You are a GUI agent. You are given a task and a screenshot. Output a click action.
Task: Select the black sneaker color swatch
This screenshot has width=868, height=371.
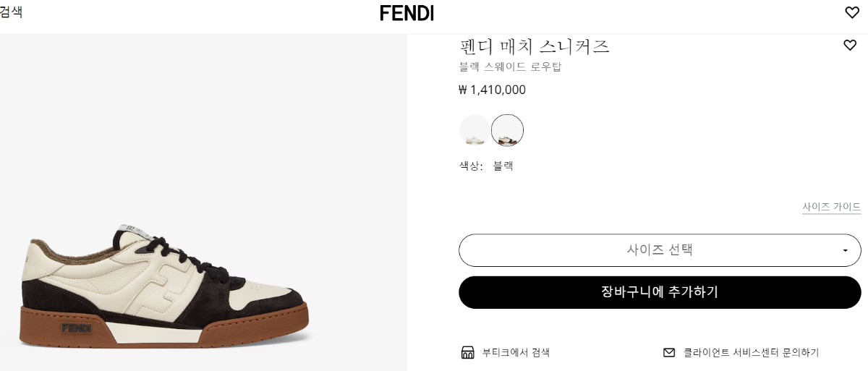click(507, 131)
